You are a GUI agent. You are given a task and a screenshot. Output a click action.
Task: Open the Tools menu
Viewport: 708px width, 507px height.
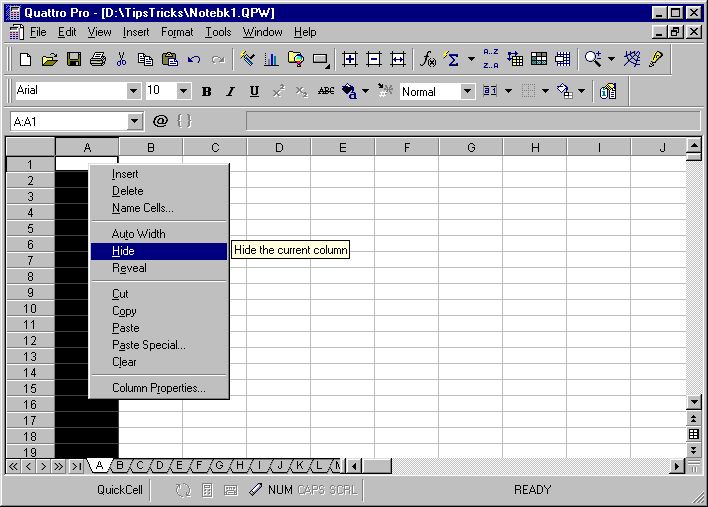pos(218,32)
